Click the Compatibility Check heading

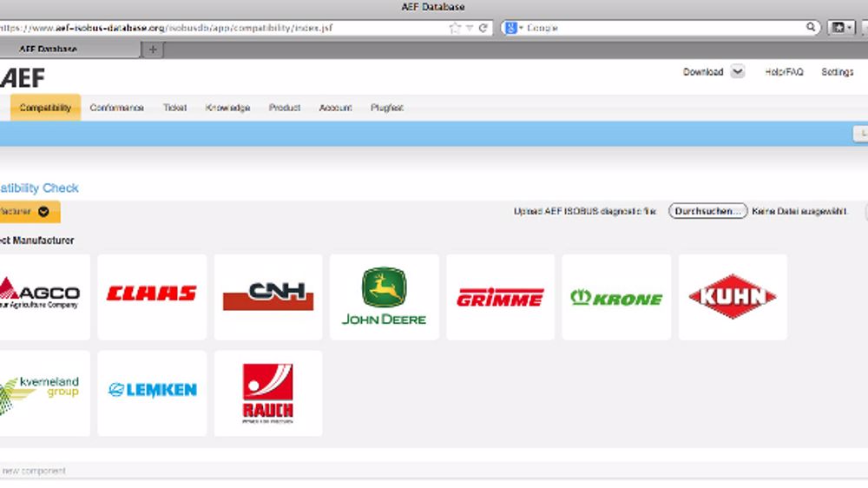[39, 188]
